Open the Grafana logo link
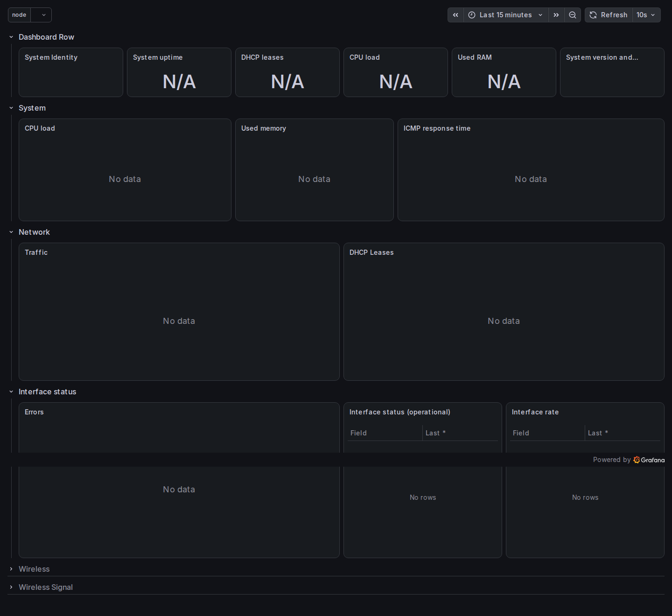The image size is (672, 616). [649, 460]
